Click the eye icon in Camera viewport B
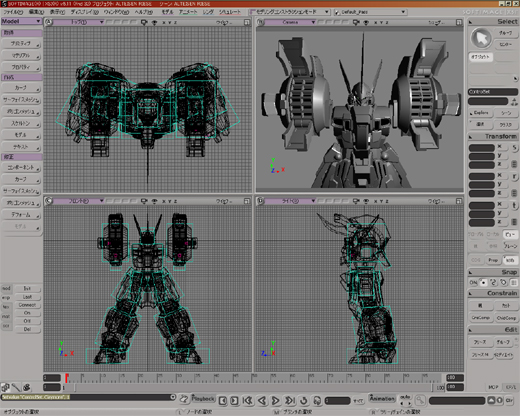 366,22
